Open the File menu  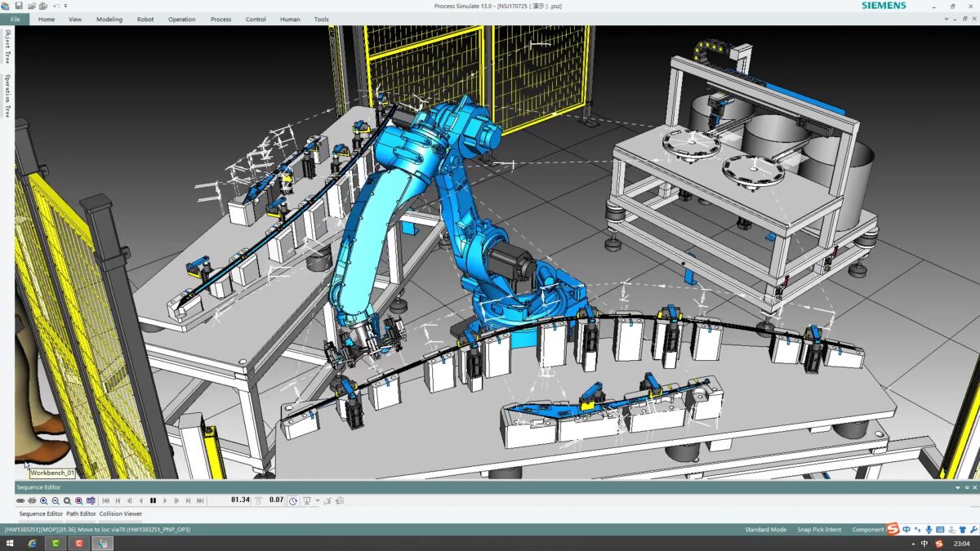tap(15, 19)
